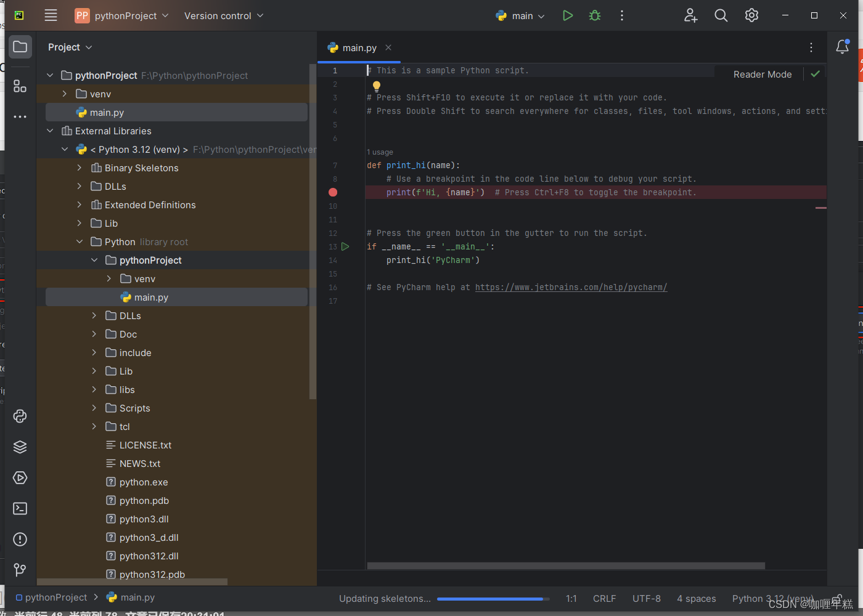Open the Python Packages layers icon
863x616 pixels.
click(x=20, y=447)
